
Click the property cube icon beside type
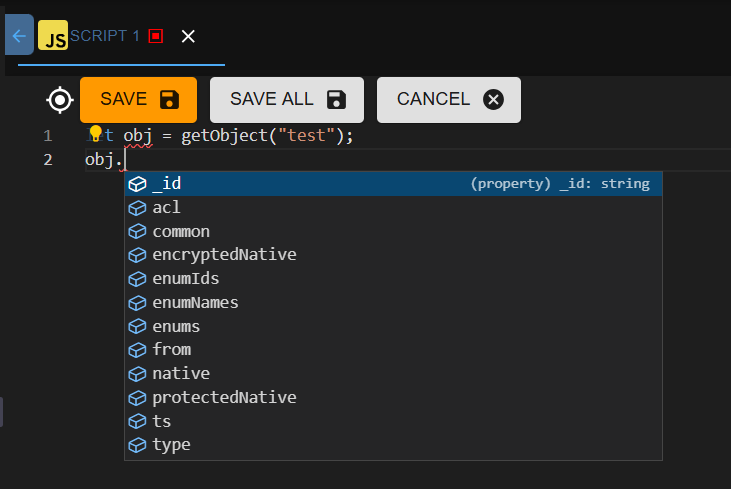click(x=137, y=446)
